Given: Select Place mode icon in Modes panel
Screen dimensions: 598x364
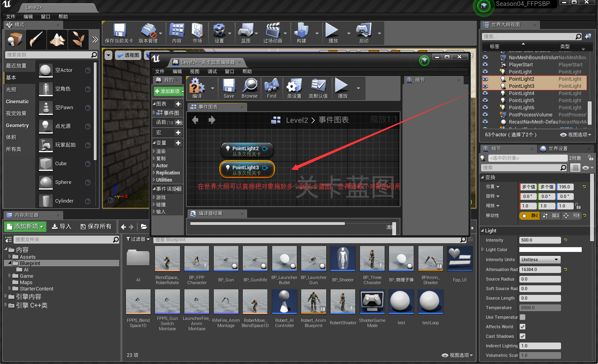Looking at the screenshot, I should click(x=15, y=39).
